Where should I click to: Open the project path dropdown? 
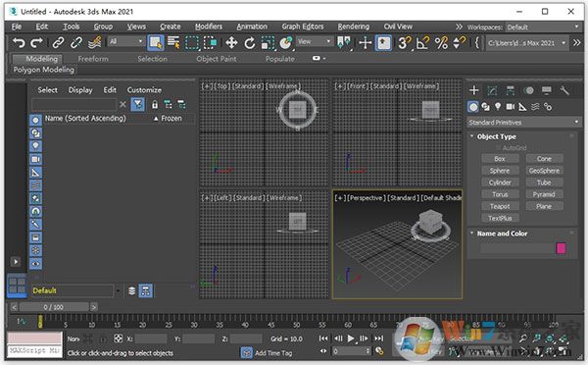click(526, 43)
